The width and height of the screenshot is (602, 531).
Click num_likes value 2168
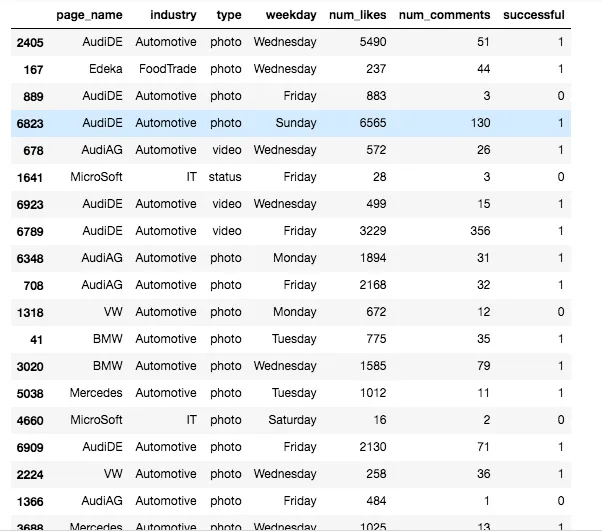click(x=373, y=285)
